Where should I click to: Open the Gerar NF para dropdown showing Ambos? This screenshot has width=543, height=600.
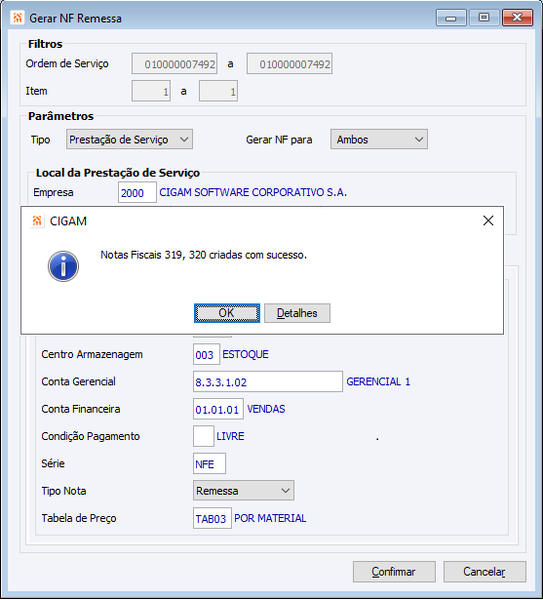[379, 139]
